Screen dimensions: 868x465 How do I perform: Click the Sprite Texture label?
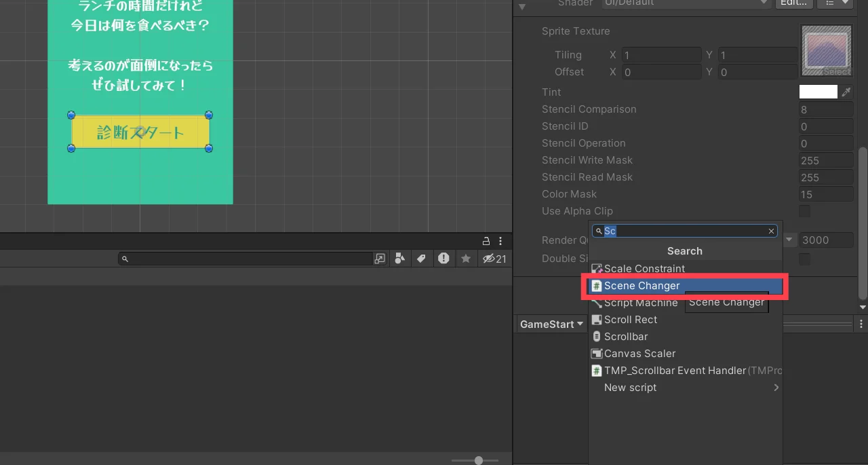click(x=576, y=31)
